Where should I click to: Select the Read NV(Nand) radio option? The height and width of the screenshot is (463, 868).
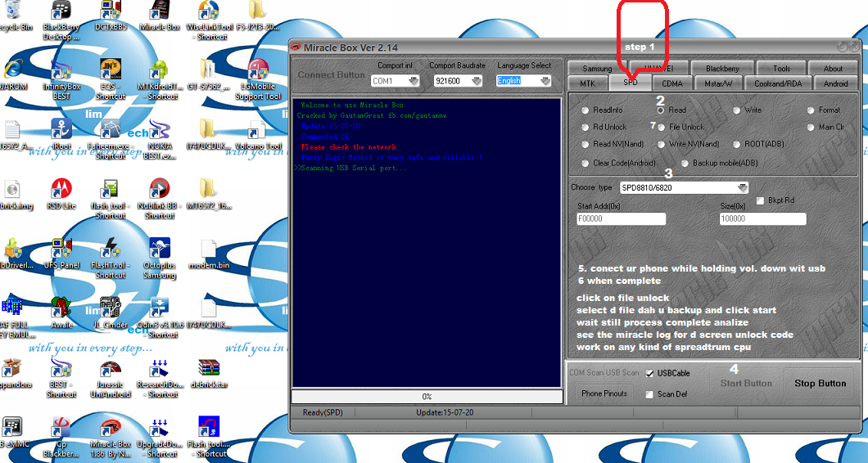pos(585,144)
